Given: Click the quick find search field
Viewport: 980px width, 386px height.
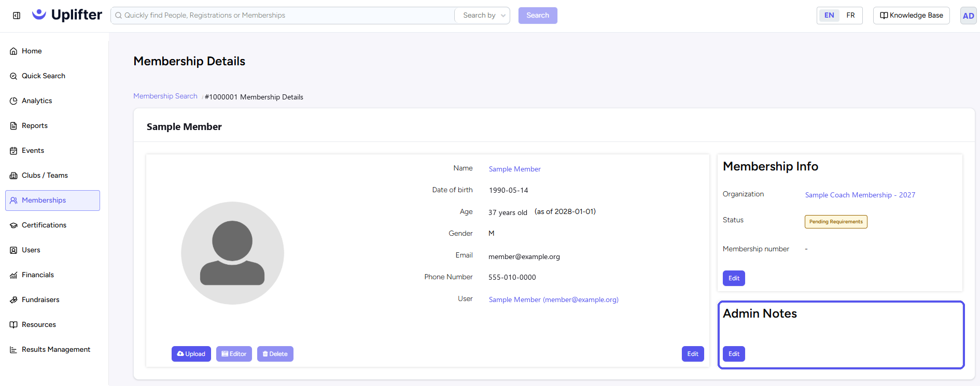Looking at the screenshot, I should pos(283,16).
